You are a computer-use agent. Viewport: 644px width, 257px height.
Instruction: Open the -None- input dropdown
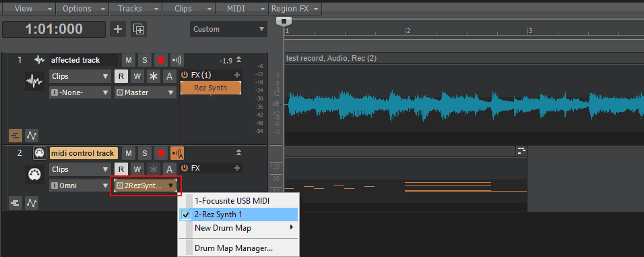(79, 92)
